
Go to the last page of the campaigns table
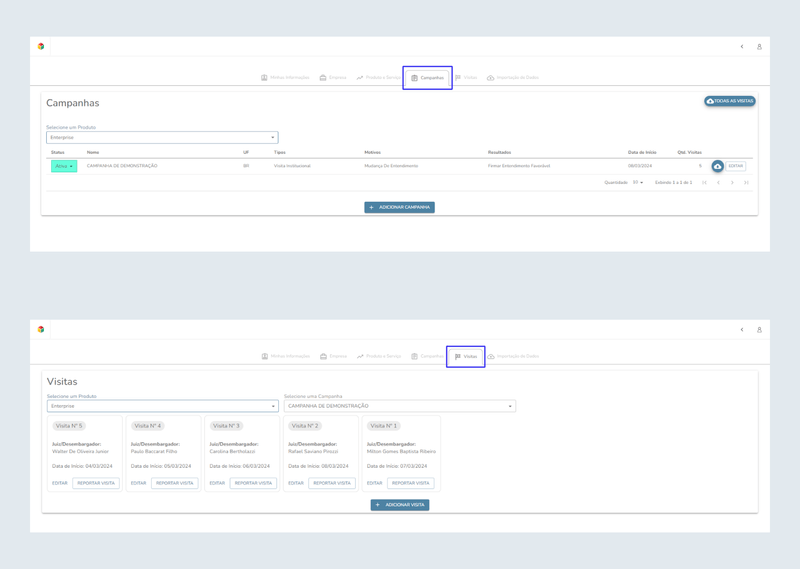pyautogui.click(x=746, y=183)
